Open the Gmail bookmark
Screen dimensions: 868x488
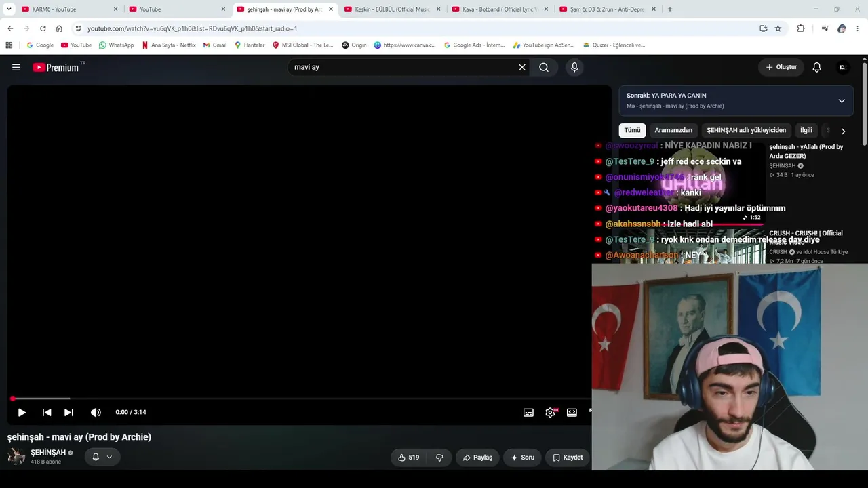tap(215, 45)
